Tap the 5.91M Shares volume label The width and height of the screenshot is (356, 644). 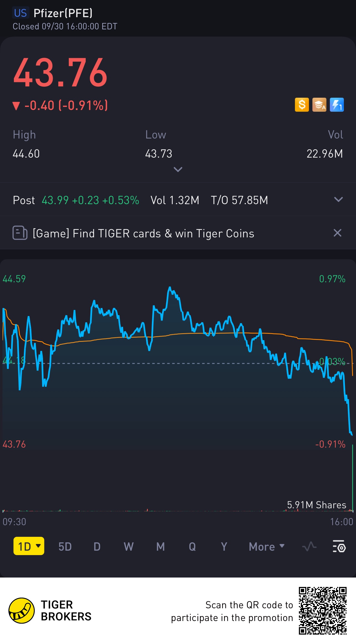[x=317, y=505]
